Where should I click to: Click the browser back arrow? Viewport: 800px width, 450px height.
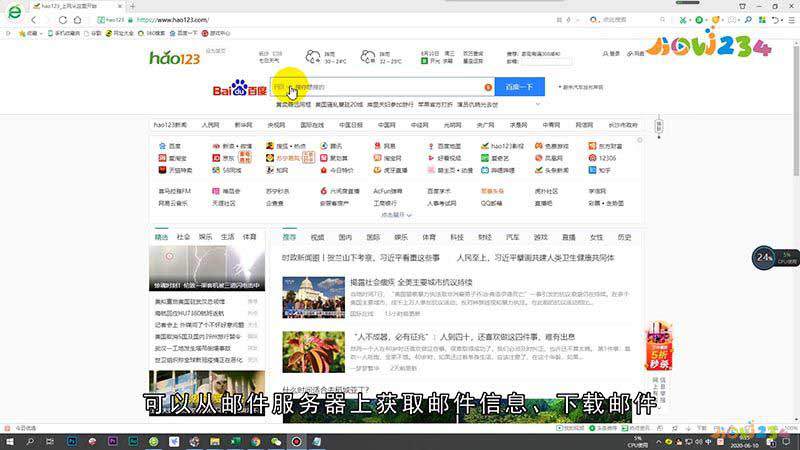pos(34,20)
